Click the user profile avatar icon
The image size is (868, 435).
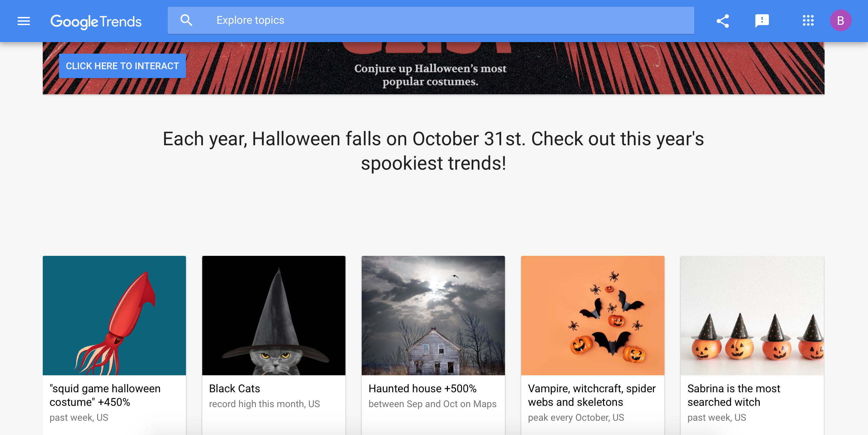[840, 21]
